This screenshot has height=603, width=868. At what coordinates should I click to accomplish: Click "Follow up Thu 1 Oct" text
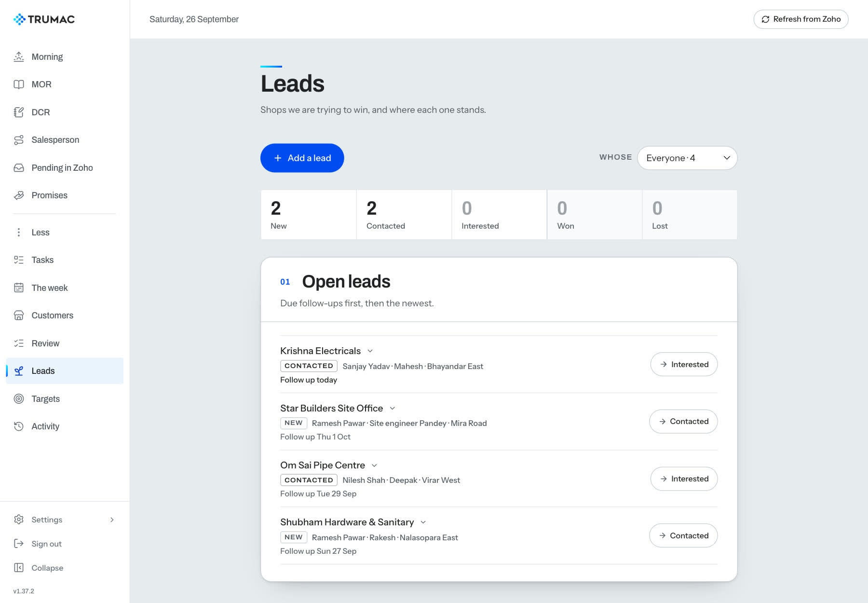pos(315,437)
